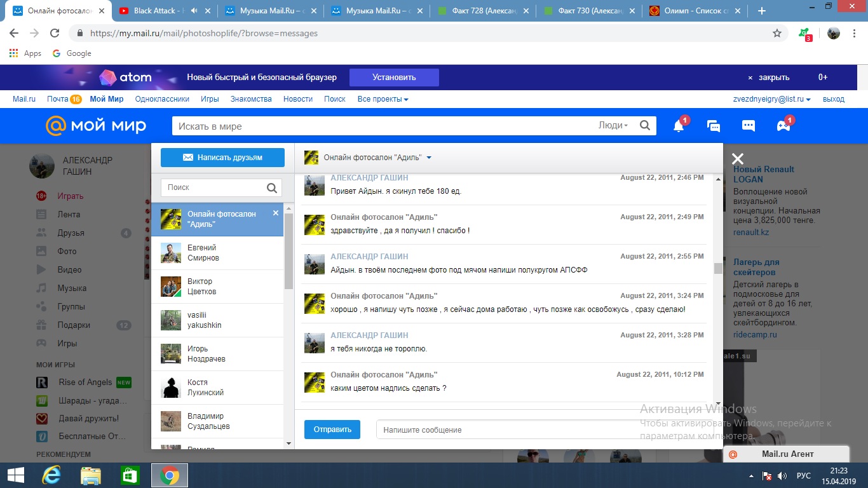Open Подарки in left sidebar
The height and width of the screenshot is (488, 868).
pyautogui.click(x=74, y=325)
